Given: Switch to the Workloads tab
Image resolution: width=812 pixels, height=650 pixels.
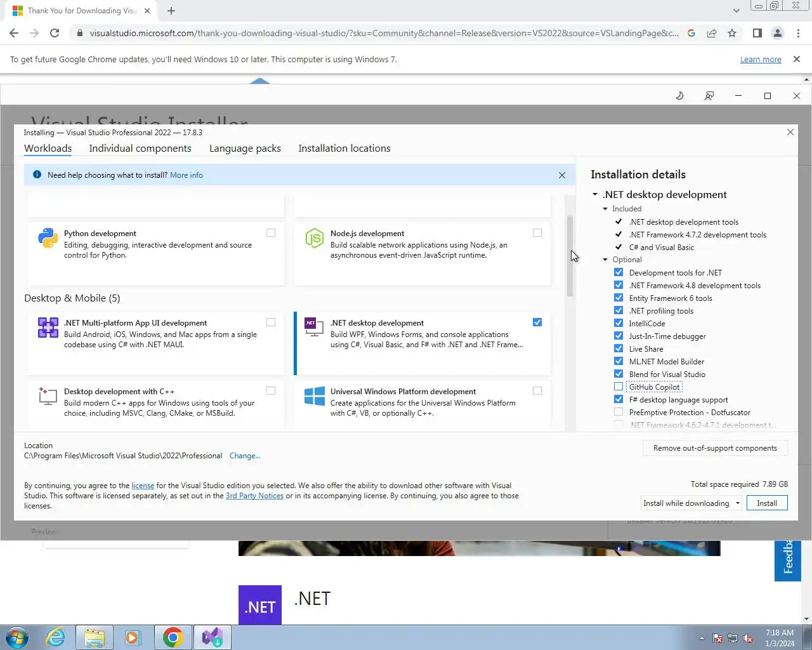Looking at the screenshot, I should (x=48, y=149).
